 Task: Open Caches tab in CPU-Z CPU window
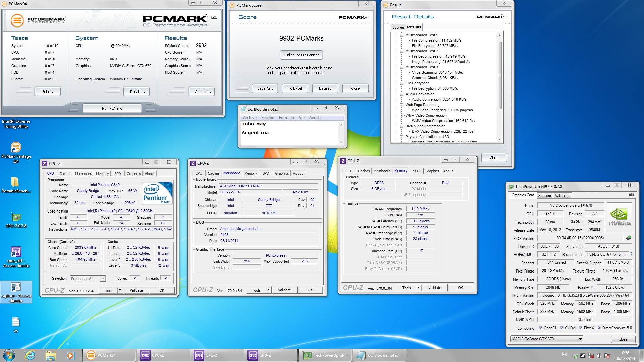pyautogui.click(x=65, y=174)
